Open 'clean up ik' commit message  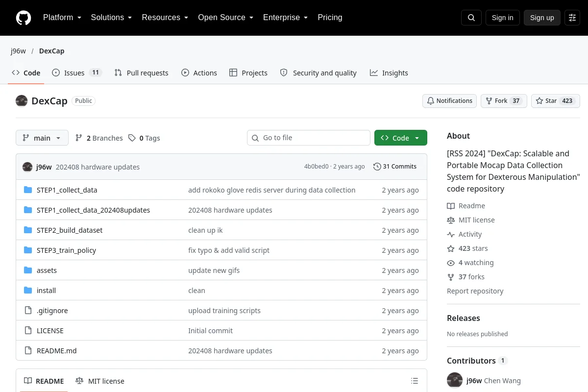[205, 230]
